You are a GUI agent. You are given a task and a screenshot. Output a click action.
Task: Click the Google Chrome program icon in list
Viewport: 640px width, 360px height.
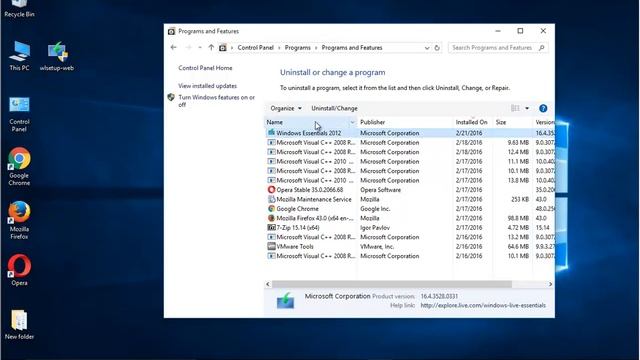271,209
